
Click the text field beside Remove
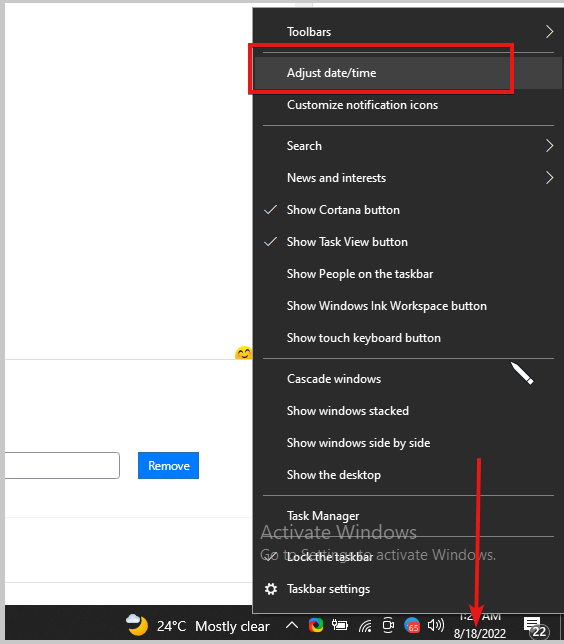(62, 465)
